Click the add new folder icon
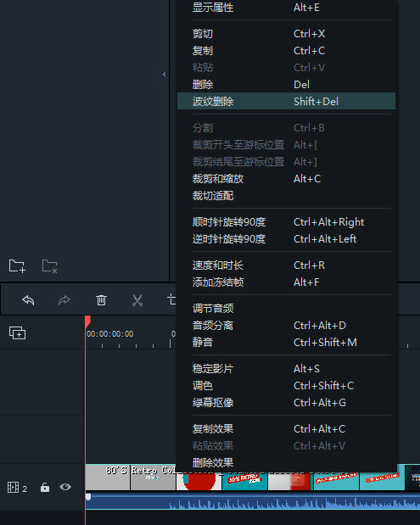 17,266
